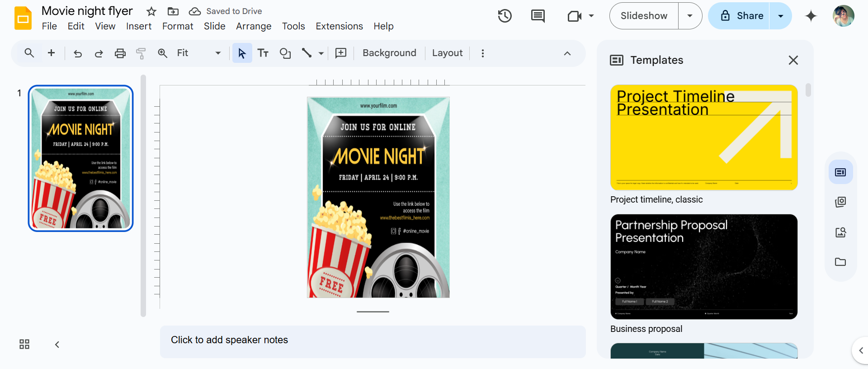Select the Shape tool
Viewport: 868px width, 369px height.
coord(285,53)
